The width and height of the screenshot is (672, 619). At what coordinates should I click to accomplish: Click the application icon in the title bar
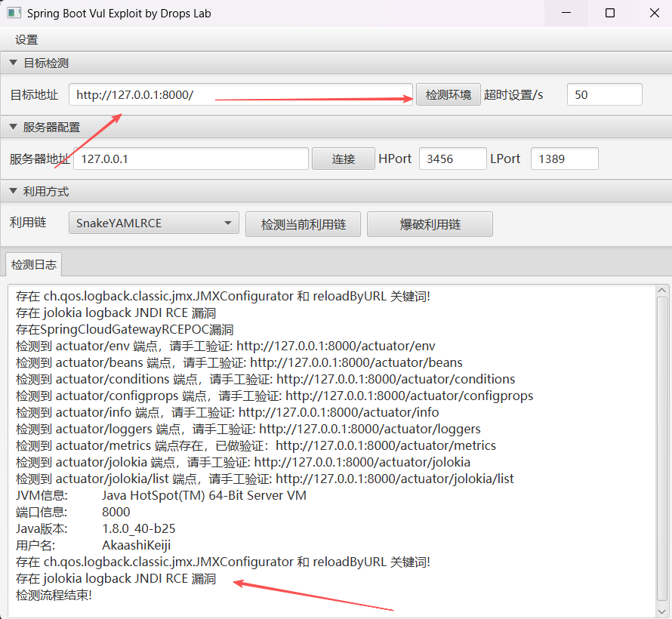tap(14, 14)
